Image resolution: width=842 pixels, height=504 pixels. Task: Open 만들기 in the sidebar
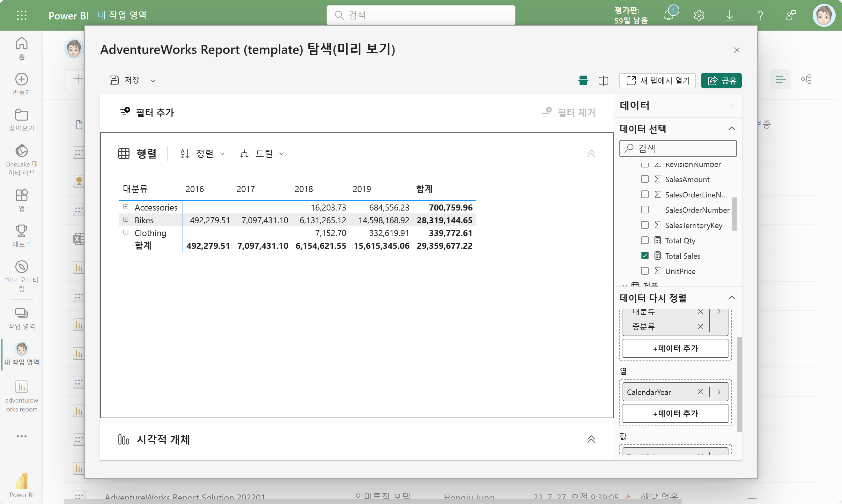(x=22, y=84)
